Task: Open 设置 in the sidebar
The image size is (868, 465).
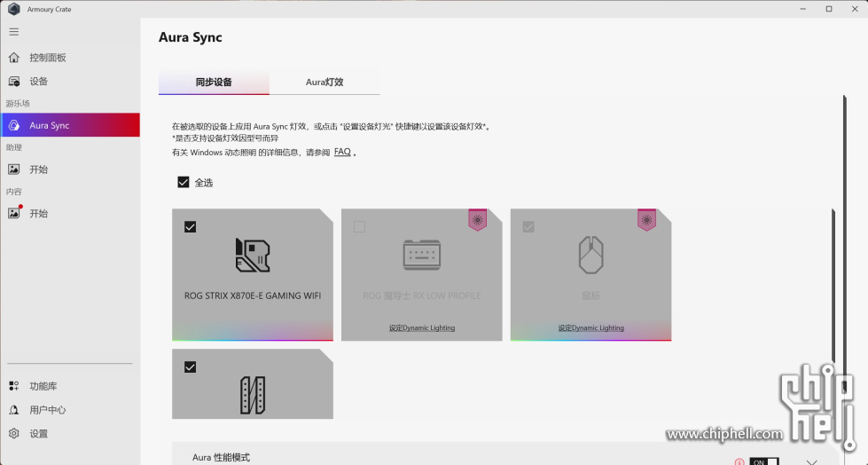Action: click(70, 433)
